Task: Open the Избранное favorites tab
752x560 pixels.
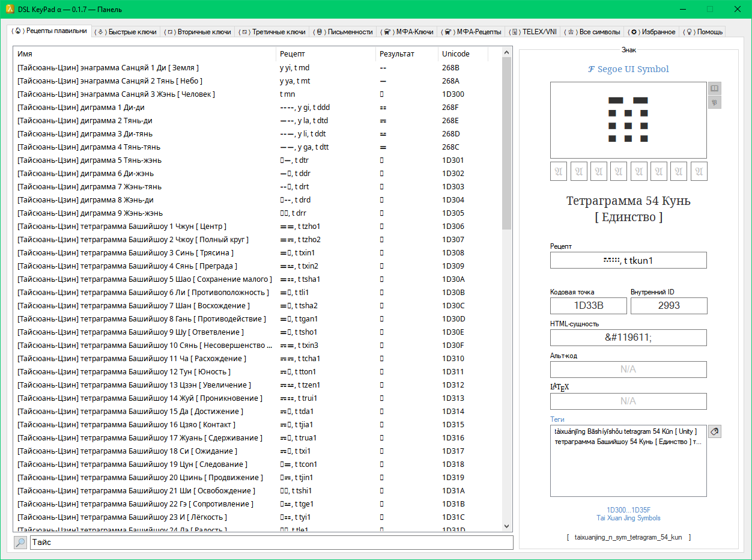Action: click(653, 32)
